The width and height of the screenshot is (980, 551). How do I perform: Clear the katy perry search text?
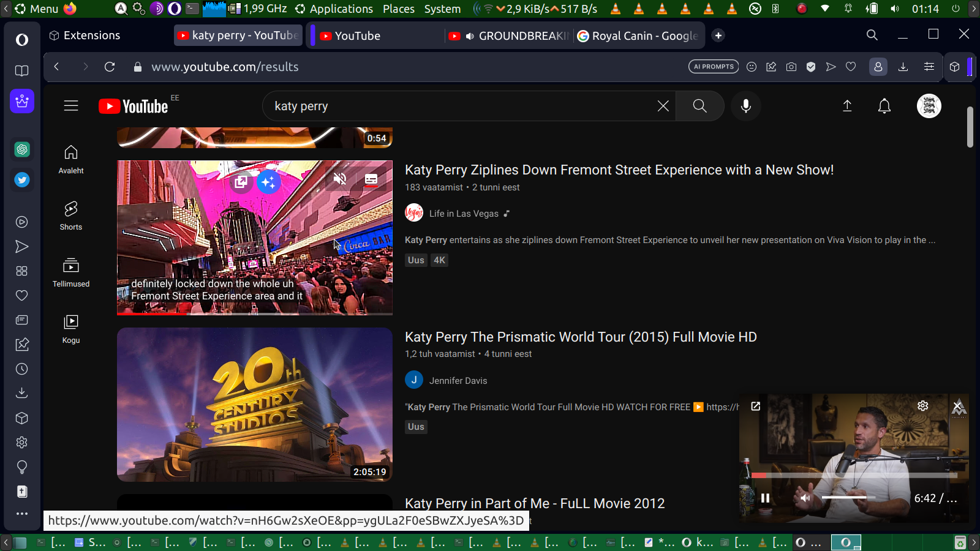click(663, 106)
